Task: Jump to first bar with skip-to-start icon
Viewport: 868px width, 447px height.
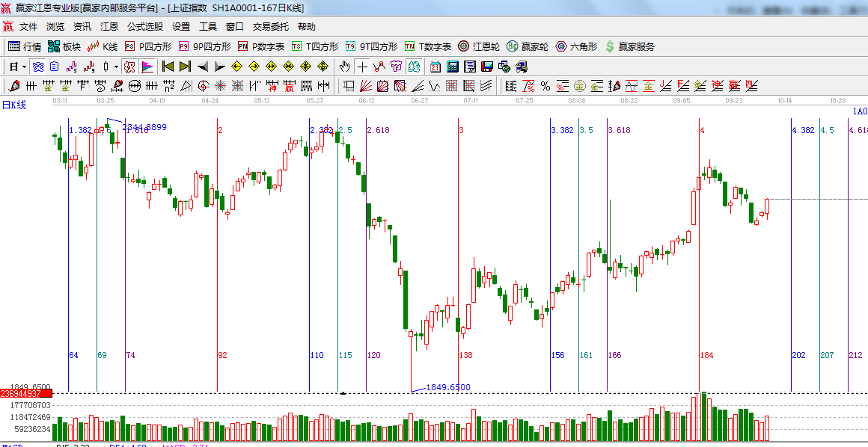Action: point(168,67)
